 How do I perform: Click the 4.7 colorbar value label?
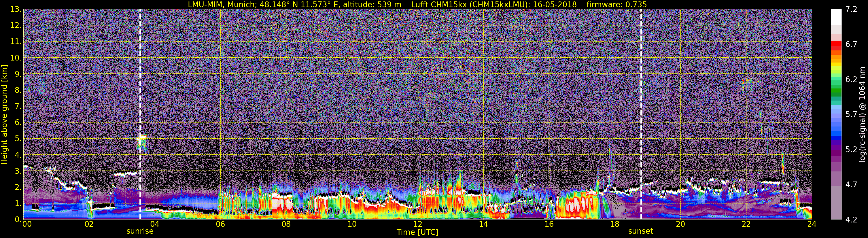(851, 184)
